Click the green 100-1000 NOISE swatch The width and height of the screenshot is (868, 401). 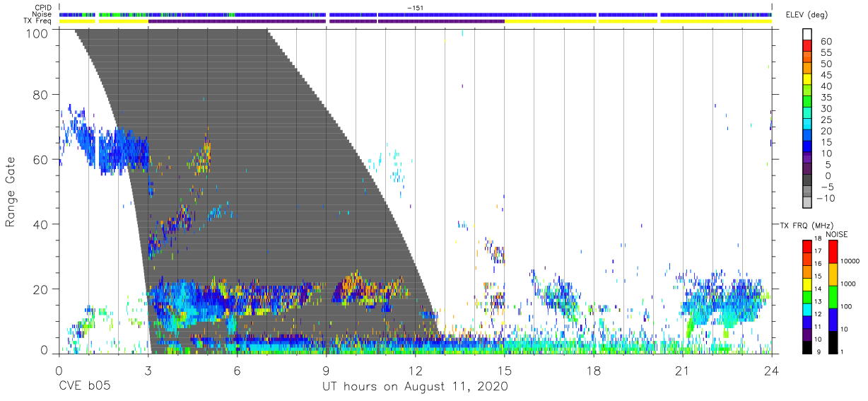tap(833, 296)
